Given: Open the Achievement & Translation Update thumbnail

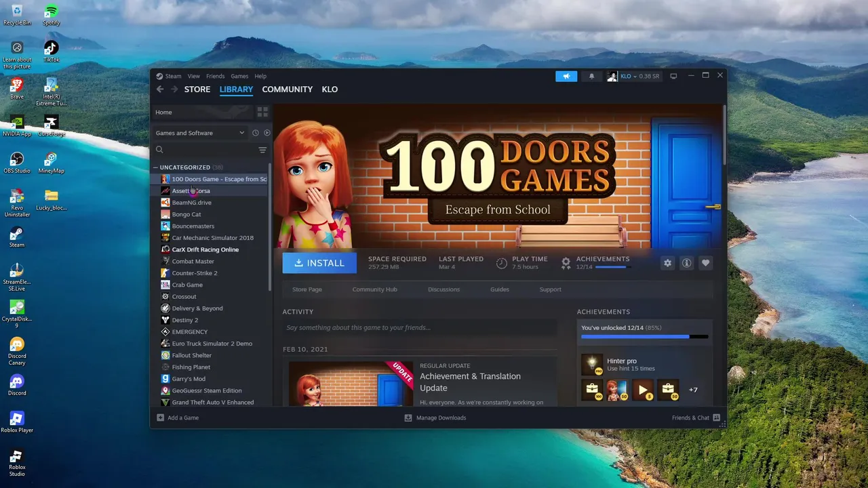Looking at the screenshot, I should 351,384.
